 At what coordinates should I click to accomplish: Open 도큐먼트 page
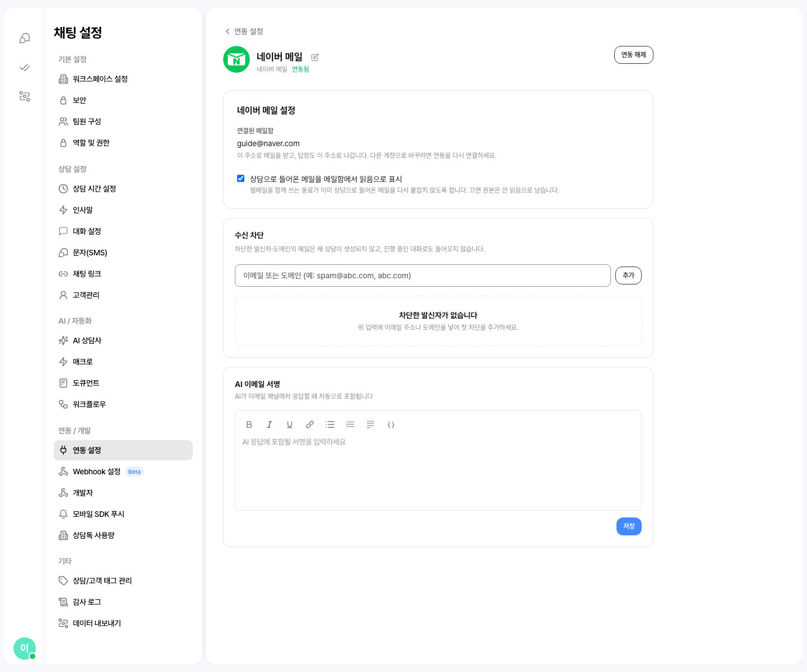123,383
